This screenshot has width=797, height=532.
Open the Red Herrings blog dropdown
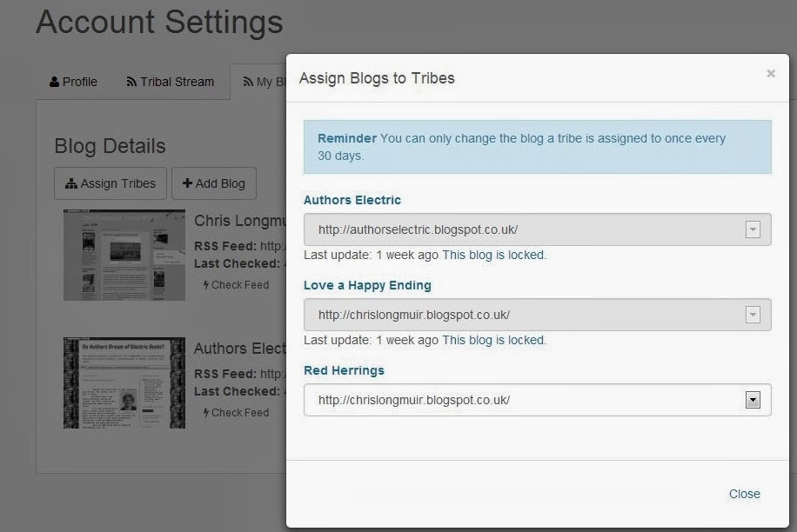pyautogui.click(x=537, y=400)
